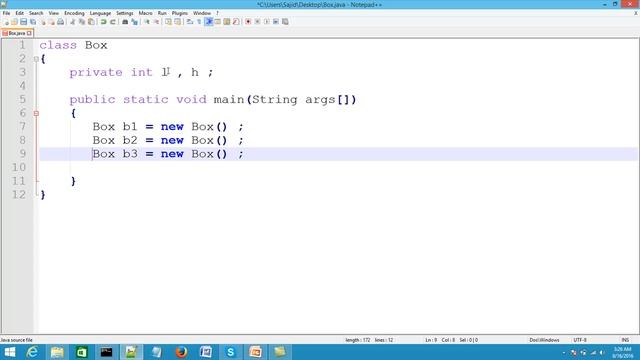Launch Internet Explorer from taskbar
This screenshot has height=360, width=640.
(x=32, y=352)
